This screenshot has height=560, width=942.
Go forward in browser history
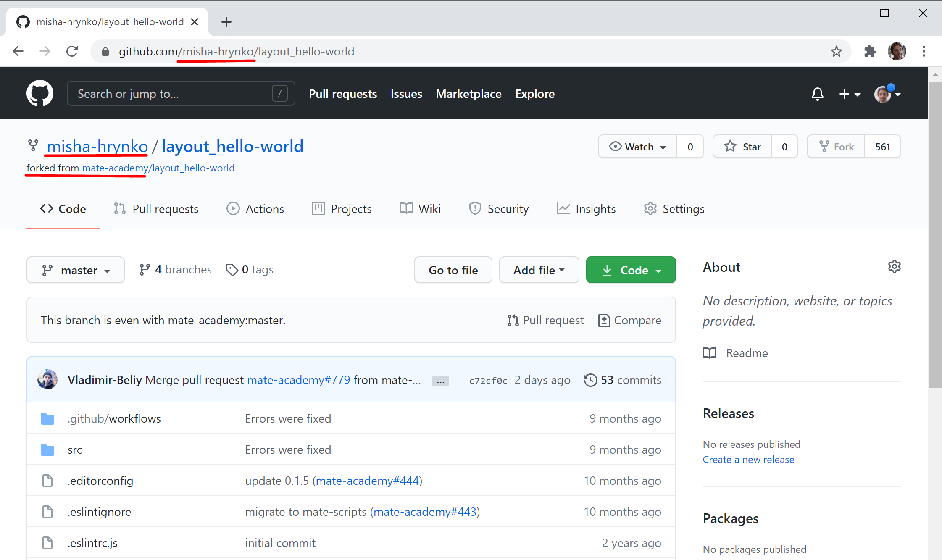(45, 51)
